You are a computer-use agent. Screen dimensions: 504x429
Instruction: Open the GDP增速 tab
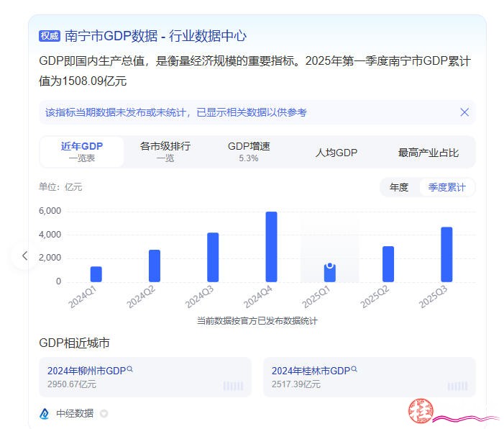click(249, 152)
